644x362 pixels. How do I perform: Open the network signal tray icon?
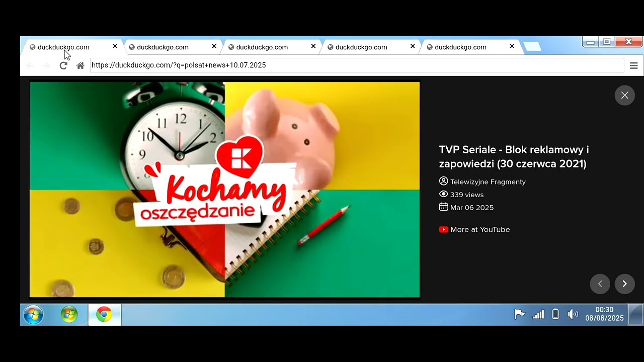point(538,314)
